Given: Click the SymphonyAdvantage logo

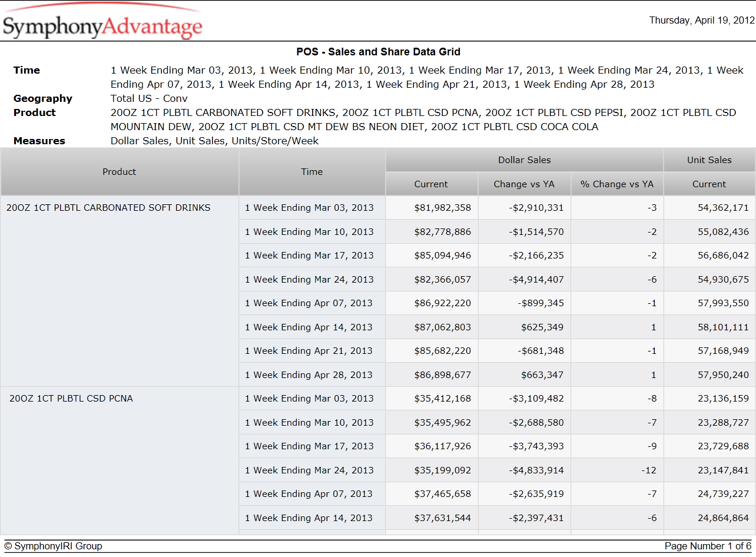Looking at the screenshot, I should click(102, 22).
